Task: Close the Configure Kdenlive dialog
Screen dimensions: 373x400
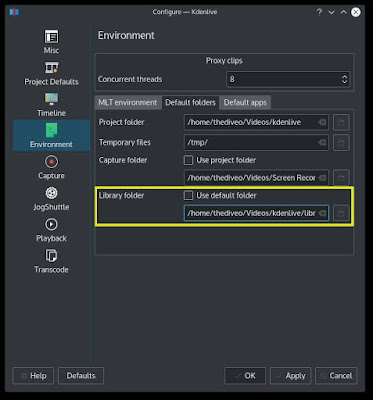Action: (356, 12)
